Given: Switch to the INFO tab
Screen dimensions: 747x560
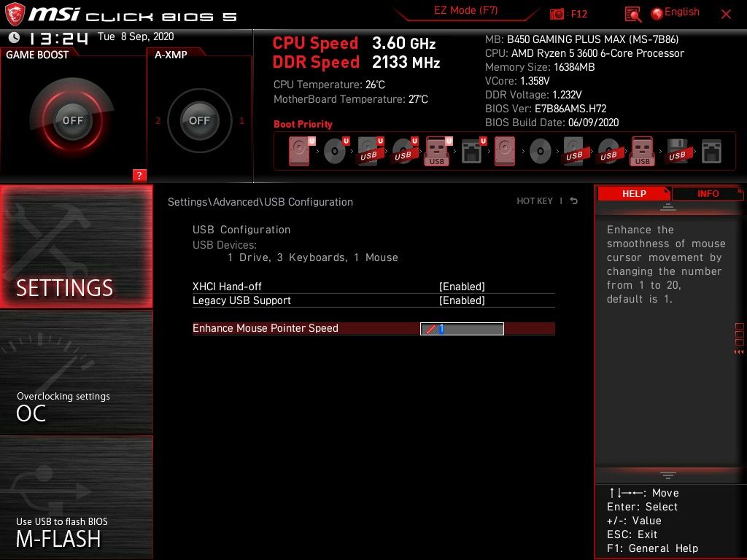Looking at the screenshot, I should 708,194.
